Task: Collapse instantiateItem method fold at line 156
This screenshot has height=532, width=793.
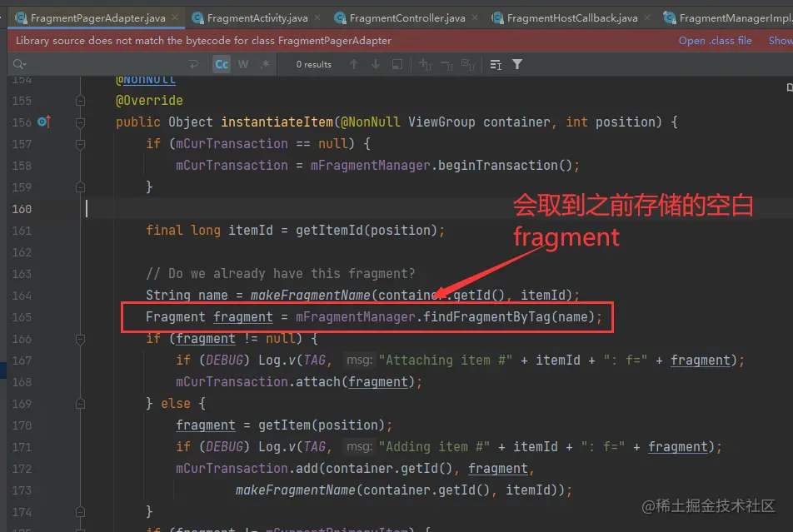Action: click(x=80, y=122)
